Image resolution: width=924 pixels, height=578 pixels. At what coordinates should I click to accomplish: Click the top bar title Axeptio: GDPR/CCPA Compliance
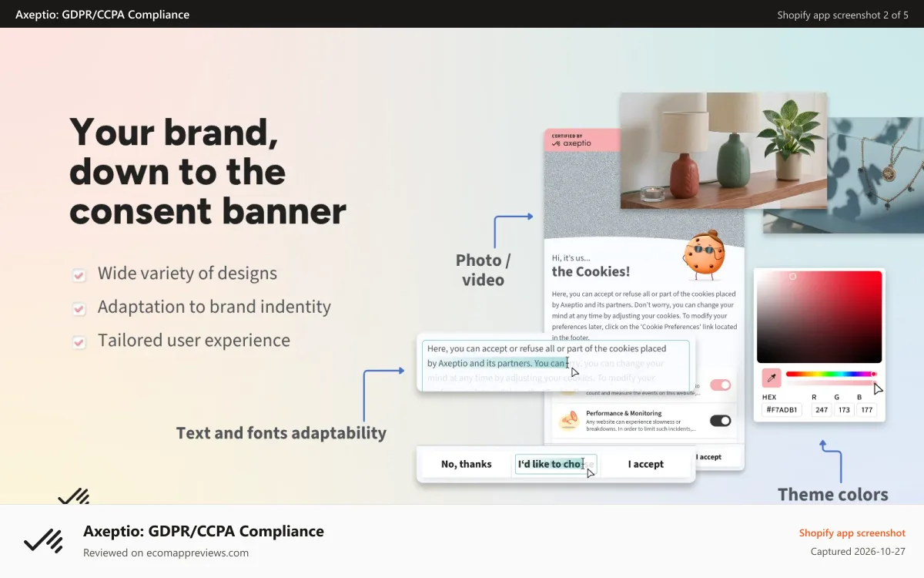102,15
